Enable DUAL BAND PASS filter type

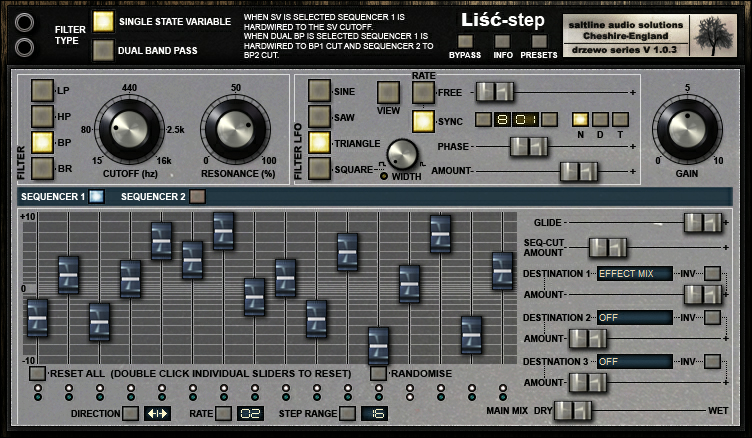[103, 50]
